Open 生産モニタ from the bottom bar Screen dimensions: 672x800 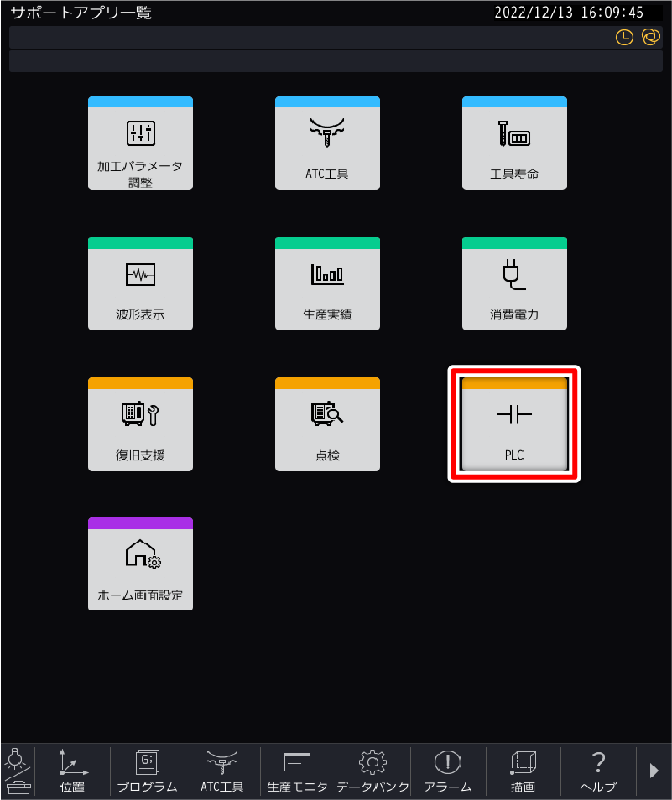[x=298, y=771]
